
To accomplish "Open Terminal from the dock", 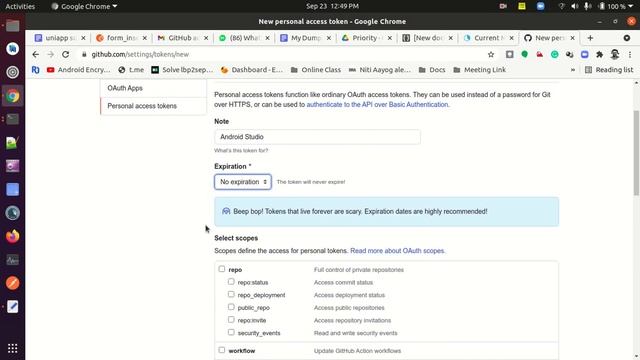I will point(13,119).
